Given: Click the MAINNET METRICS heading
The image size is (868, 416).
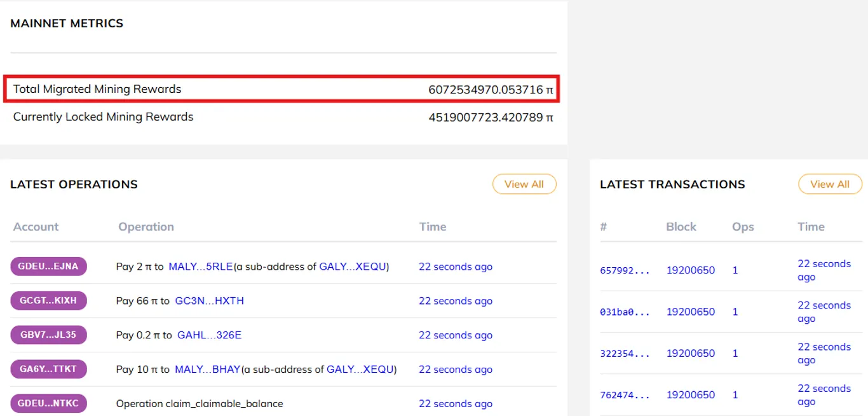Looking at the screenshot, I should (x=67, y=24).
